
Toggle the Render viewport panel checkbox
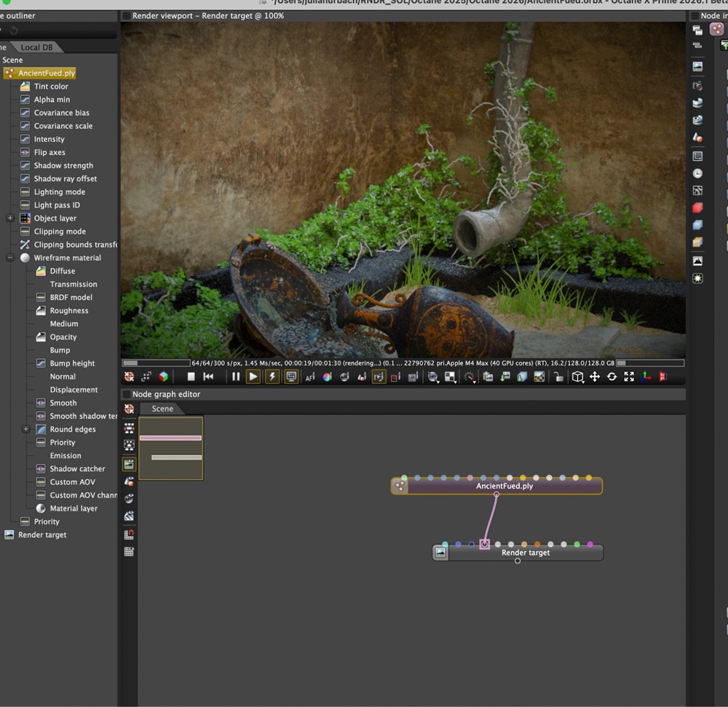[x=127, y=15]
